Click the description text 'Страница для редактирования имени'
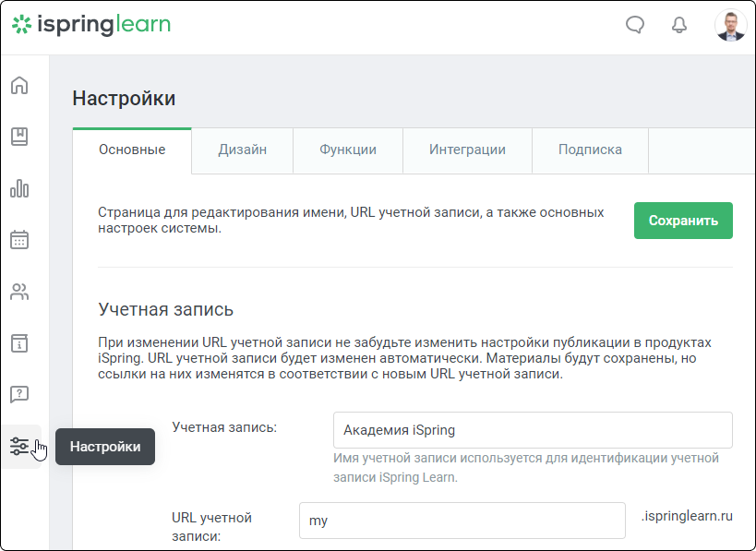 click(x=351, y=220)
